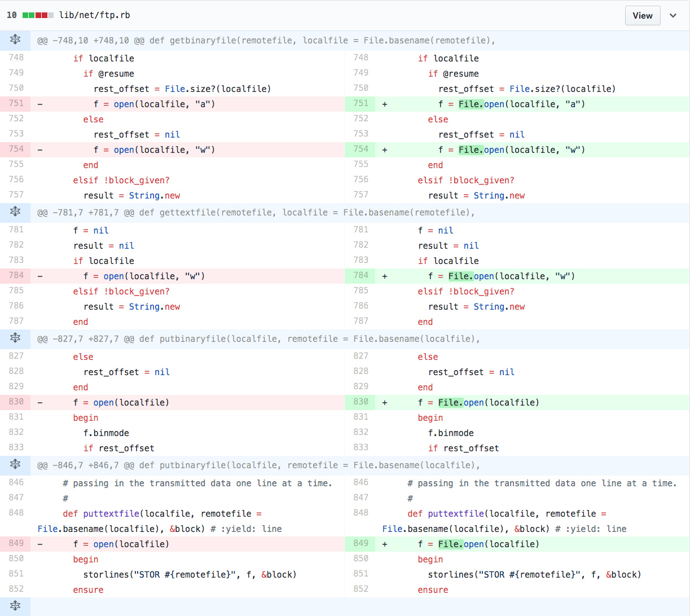Click old-side line 832 f.binmode code
The image size is (690, 616).
pyautogui.click(x=106, y=433)
